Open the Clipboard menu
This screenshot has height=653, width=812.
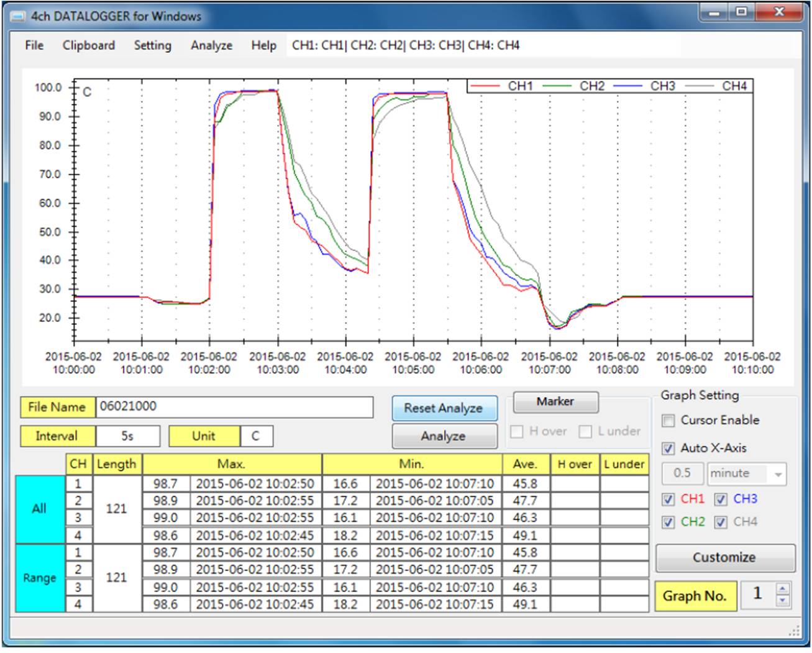(x=88, y=45)
